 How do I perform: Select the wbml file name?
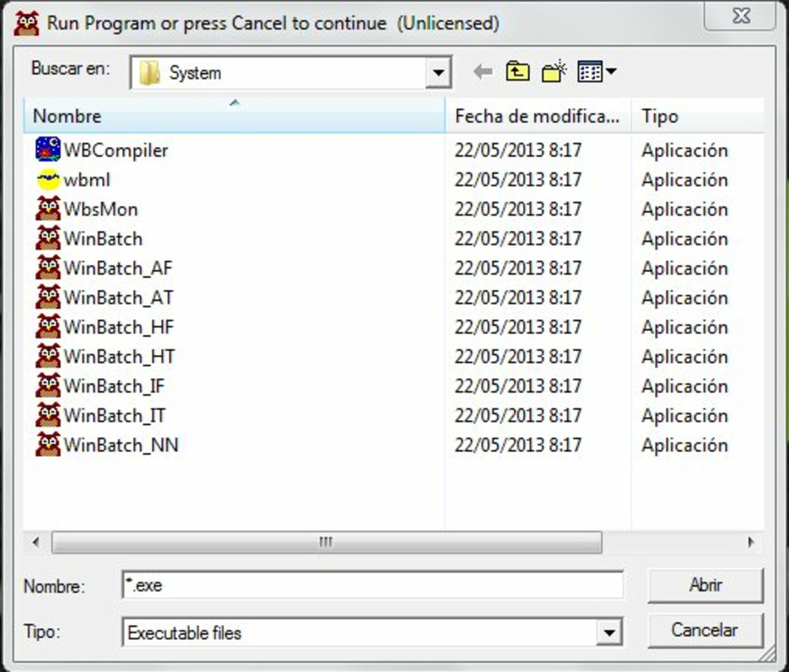pyautogui.click(x=87, y=180)
